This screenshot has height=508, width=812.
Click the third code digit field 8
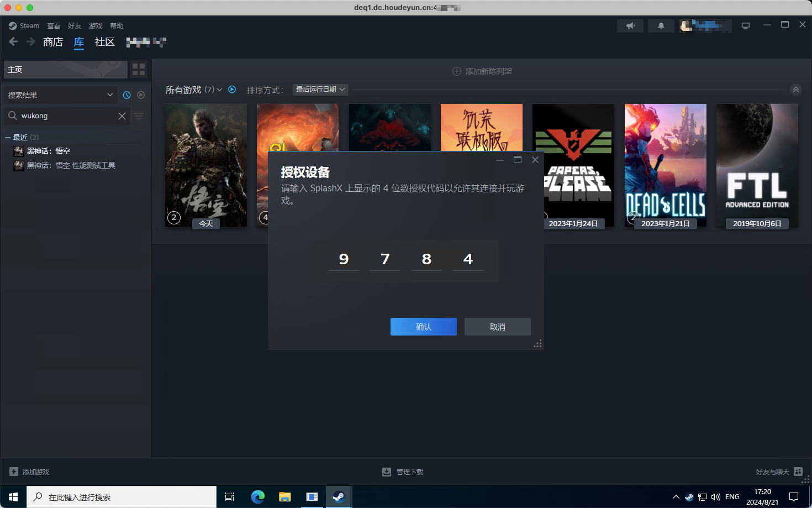pos(426,259)
